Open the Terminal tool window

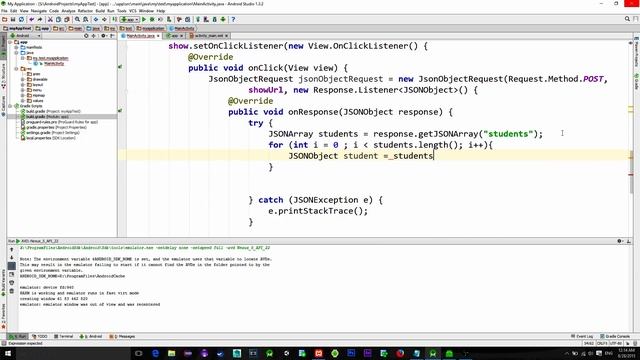pyautogui.click(x=63, y=336)
